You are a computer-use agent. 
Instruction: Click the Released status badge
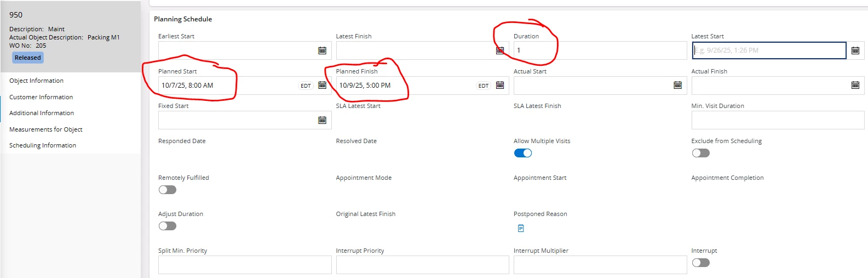pos(28,58)
